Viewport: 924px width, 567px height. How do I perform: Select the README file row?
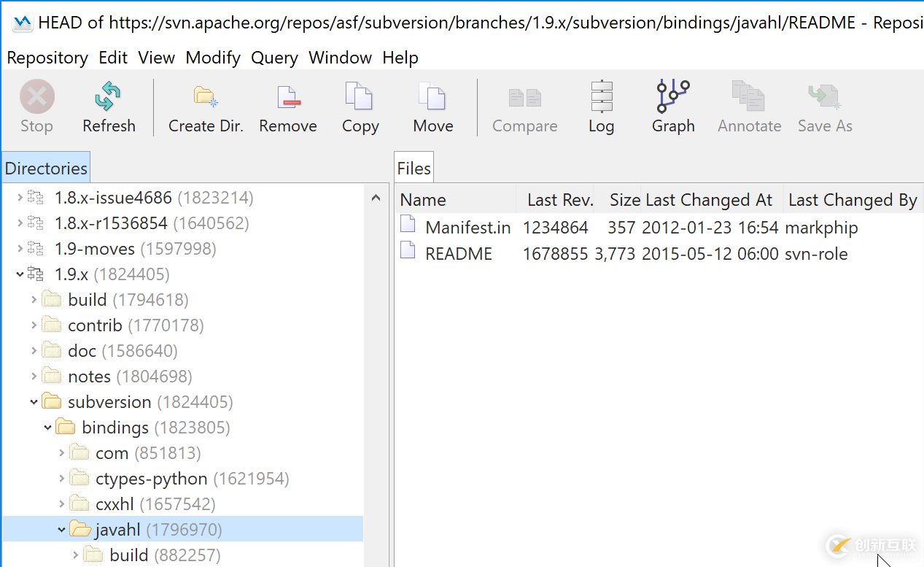(x=659, y=254)
